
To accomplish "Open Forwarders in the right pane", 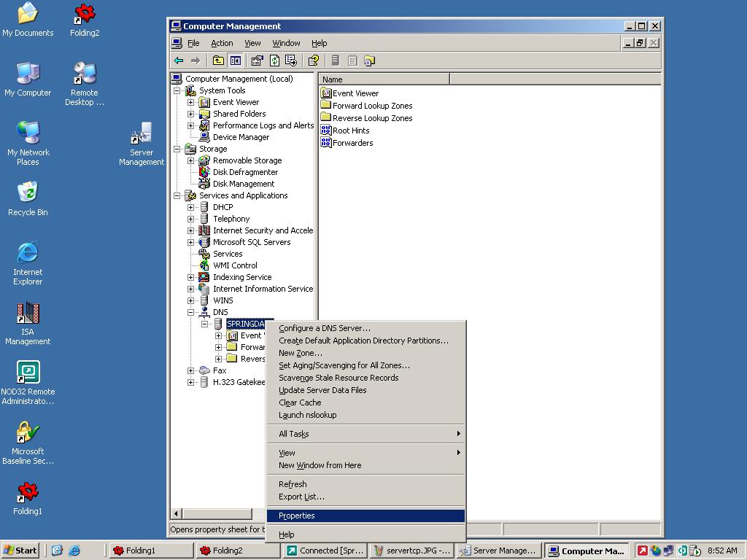I will [x=352, y=143].
